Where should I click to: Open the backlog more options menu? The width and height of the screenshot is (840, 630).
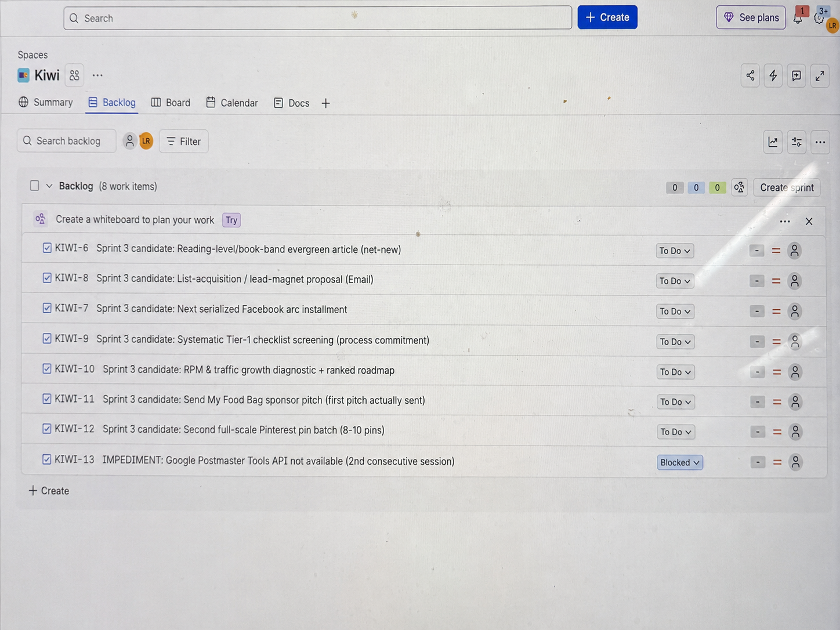[x=820, y=142]
